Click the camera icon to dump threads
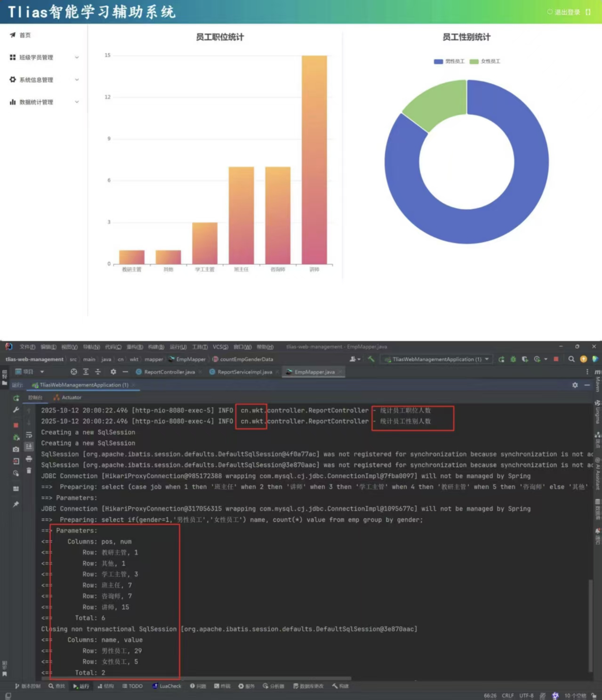The image size is (602, 700). point(16,449)
